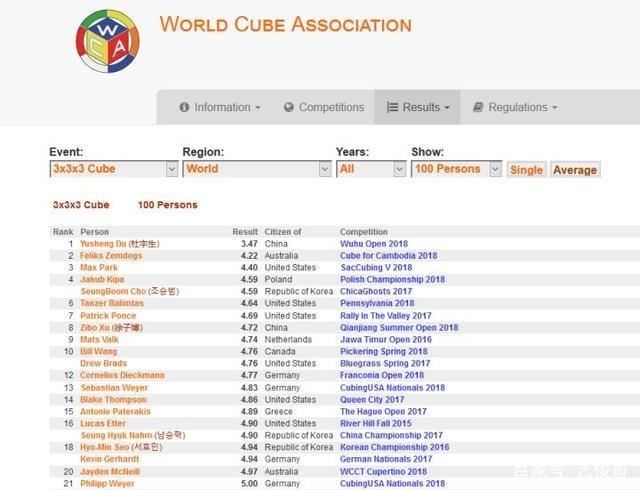This screenshot has width=640, height=490.
Task: Open the Years dropdown showing All
Action: 371,169
